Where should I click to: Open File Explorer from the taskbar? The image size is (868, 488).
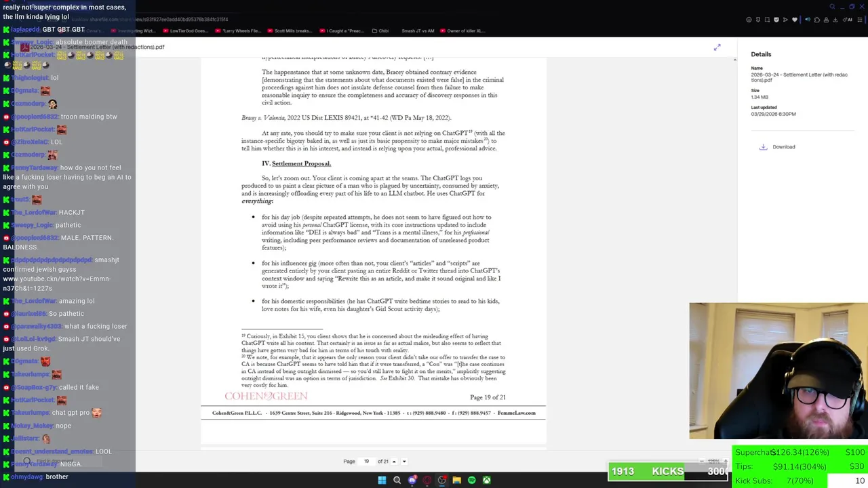pyautogui.click(x=456, y=480)
